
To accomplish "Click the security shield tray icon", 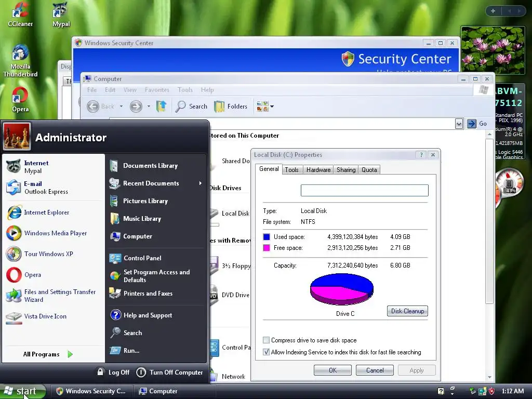I will click(491, 391).
